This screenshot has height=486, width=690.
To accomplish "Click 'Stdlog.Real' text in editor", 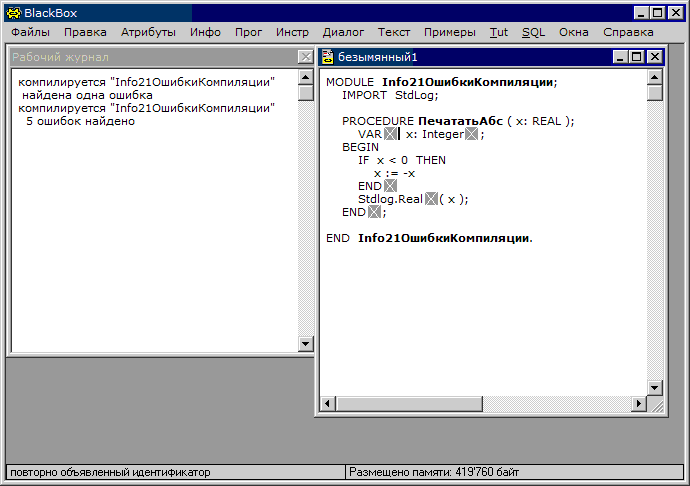I will pyautogui.click(x=390, y=199).
